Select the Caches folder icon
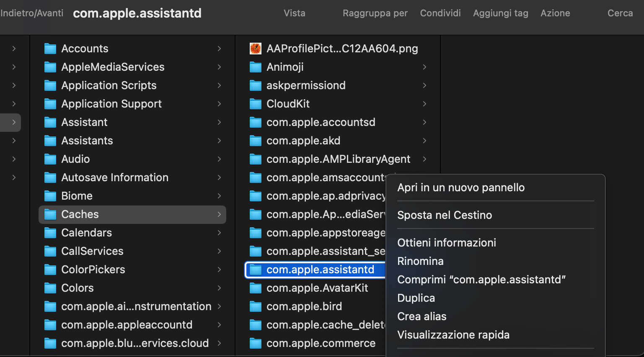Image resolution: width=644 pixels, height=357 pixels. pos(50,214)
